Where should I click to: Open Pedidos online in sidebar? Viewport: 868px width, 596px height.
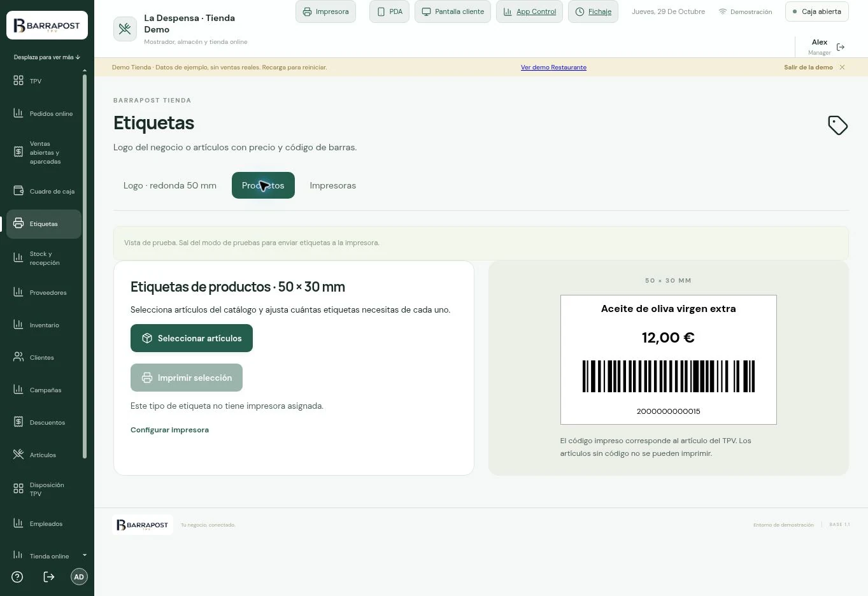(x=43, y=113)
